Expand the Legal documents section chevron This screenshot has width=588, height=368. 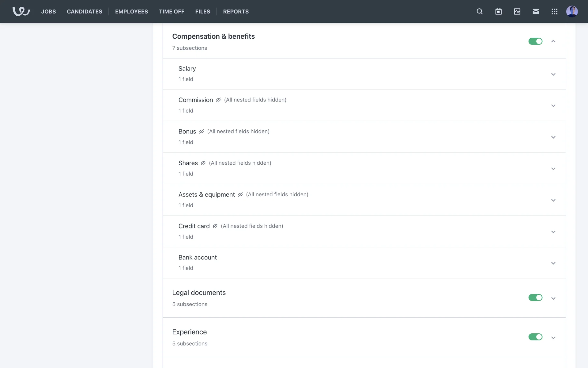(x=553, y=298)
